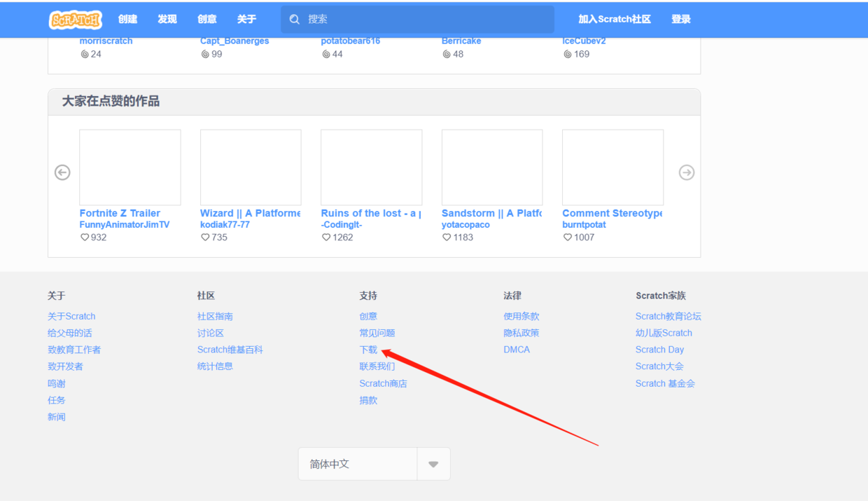Open the 发现 navigation item
Viewport: 868px width, 501px height.
pos(167,20)
